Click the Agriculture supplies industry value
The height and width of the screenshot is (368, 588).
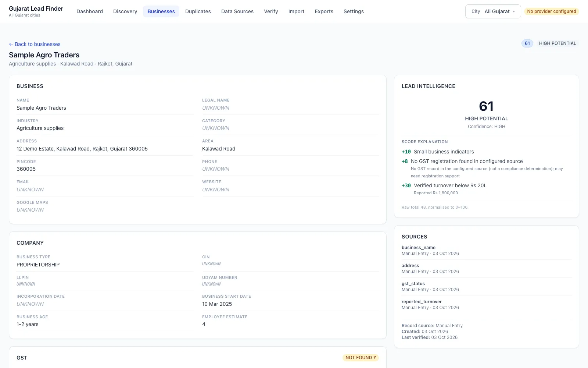click(x=40, y=128)
